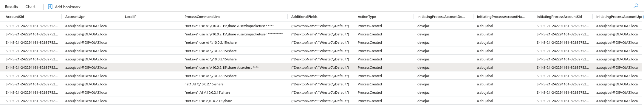This screenshot has height=108, width=644.
Task: Click the InitiatingProcessAccountDo... column header
Action: coord(441,17)
